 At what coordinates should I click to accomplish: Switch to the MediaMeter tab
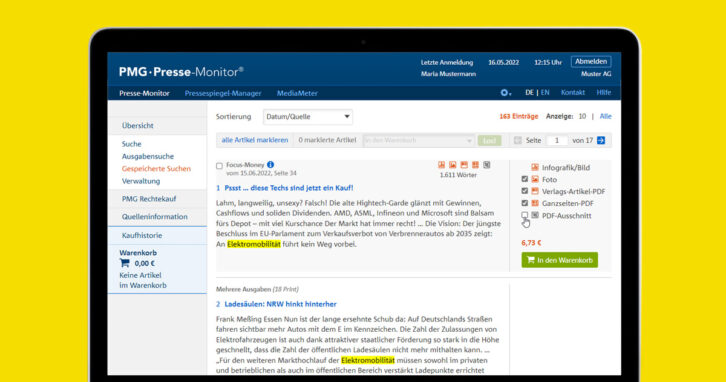pyautogui.click(x=297, y=93)
